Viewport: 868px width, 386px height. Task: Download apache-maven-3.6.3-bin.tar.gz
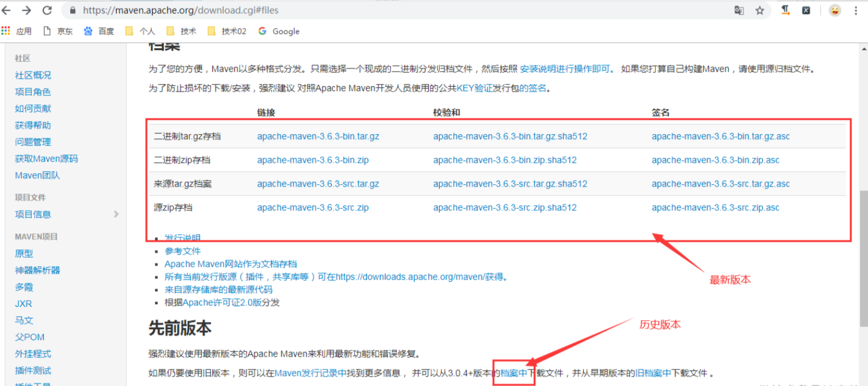[x=318, y=136]
